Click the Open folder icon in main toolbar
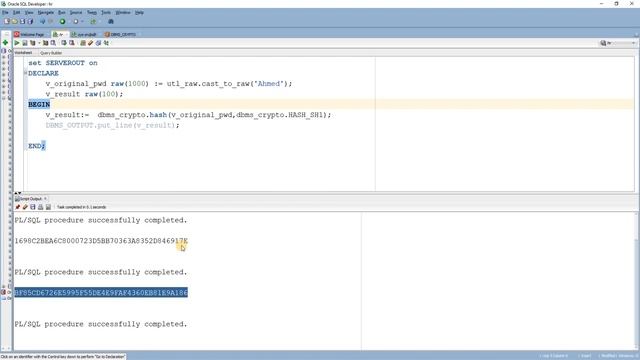Viewport: 640px width, 360px height. [14, 21]
